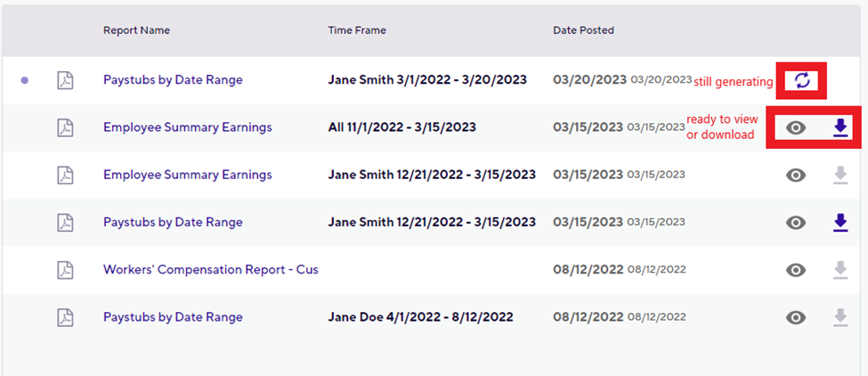
Task: Click greyed download icon for Jane Smith Employee Summary
Action: (x=840, y=176)
